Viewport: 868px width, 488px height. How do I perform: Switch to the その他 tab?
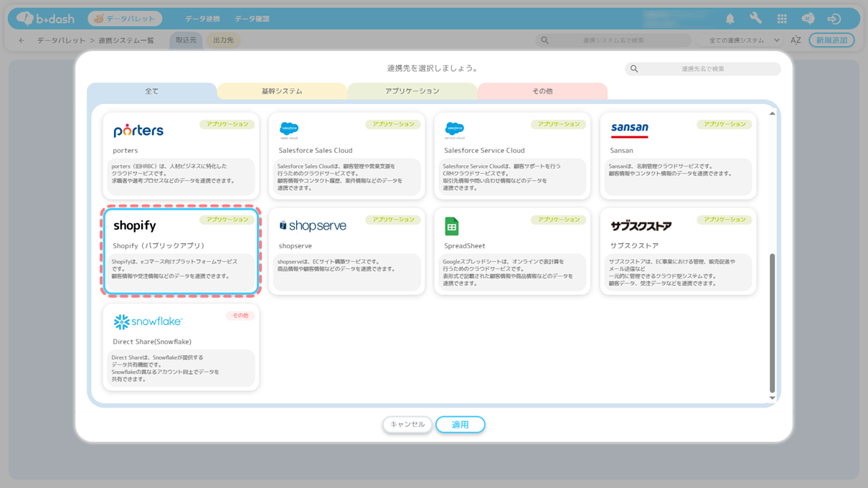point(542,91)
